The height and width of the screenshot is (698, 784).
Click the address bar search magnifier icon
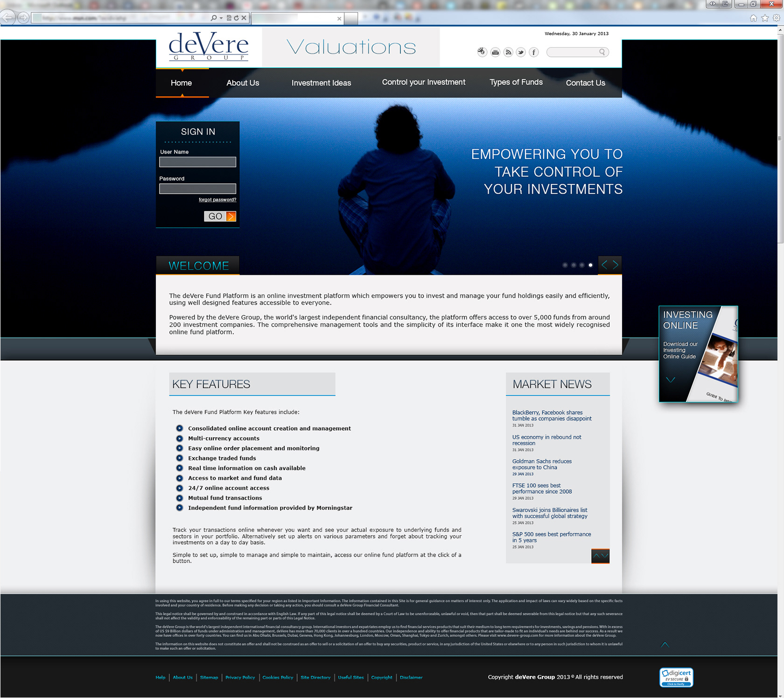click(x=214, y=18)
